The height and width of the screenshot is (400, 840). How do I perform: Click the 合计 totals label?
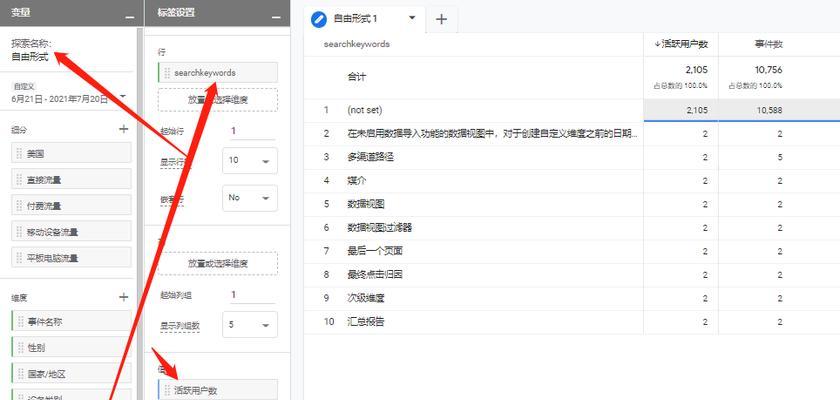(x=357, y=77)
